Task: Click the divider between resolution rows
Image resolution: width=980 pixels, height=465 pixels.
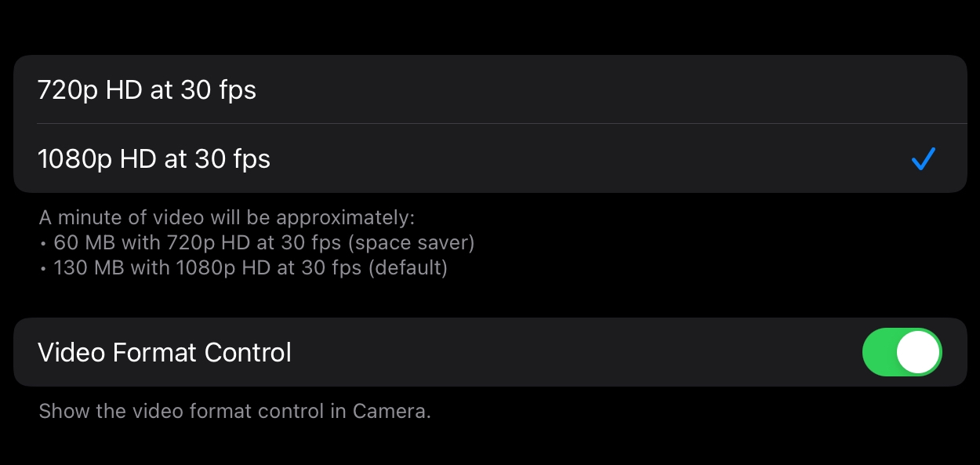Action: pos(502,124)
